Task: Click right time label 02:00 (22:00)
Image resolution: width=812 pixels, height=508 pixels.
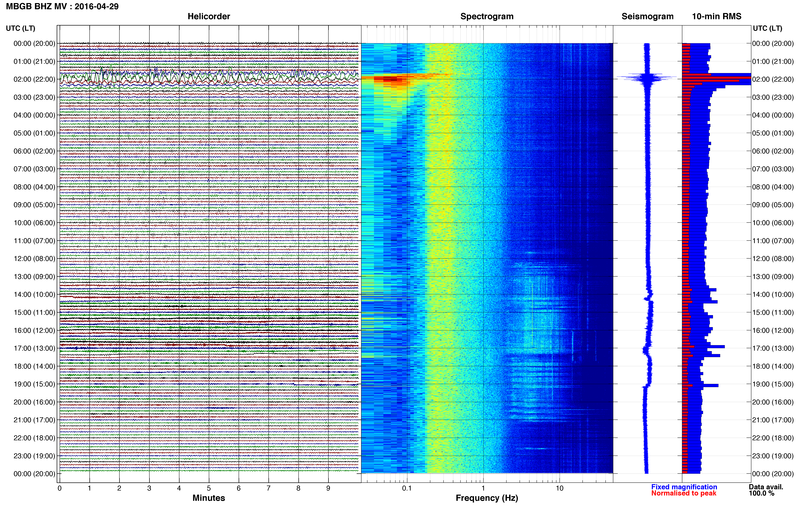Action: tap(773, 79)
